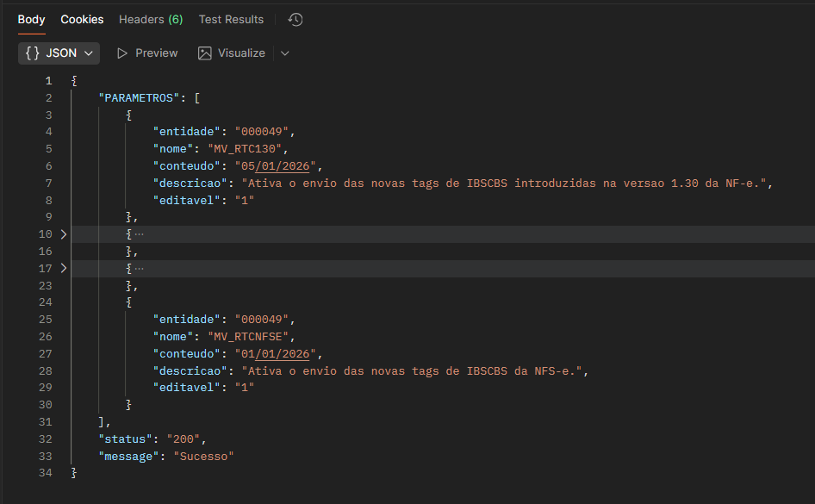Click the "Sucesso" message value
This screenshot has height=504, width=815.
tap(203, 456)
